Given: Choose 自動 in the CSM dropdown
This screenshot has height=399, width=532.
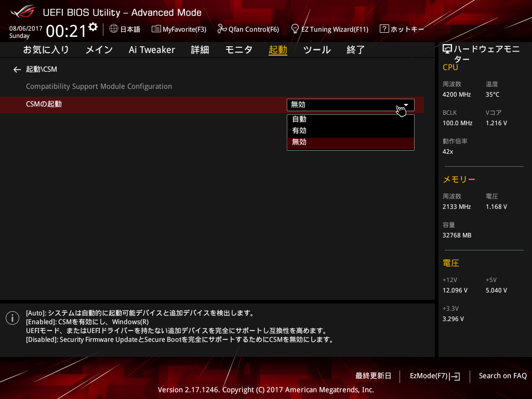Looking at the screenshot, I should click(351, 119).
